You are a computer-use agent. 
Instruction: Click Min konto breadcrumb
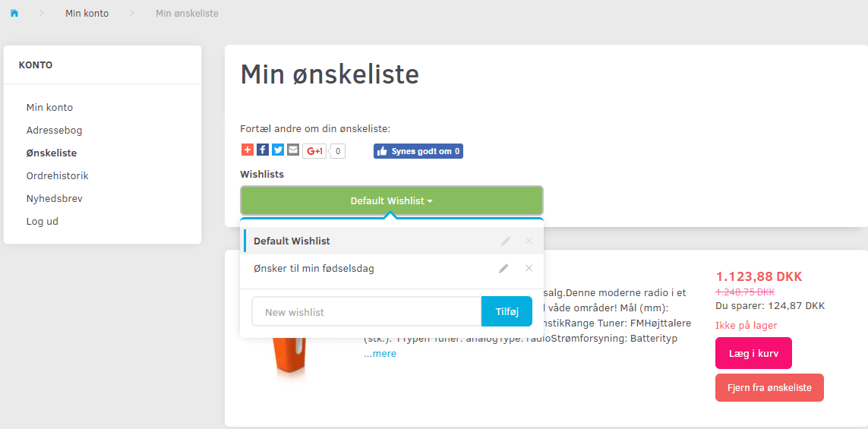pos(87,13)
